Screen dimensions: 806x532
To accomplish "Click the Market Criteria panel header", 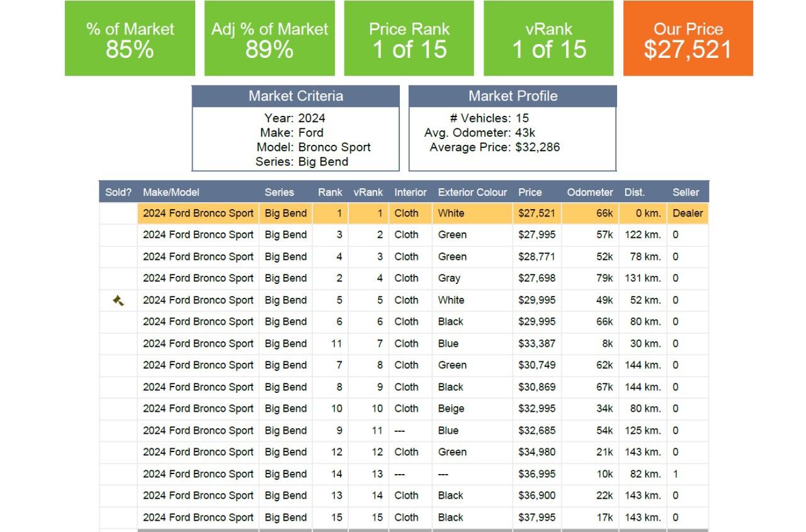I will pyautogui.click(x=295, y=96).
